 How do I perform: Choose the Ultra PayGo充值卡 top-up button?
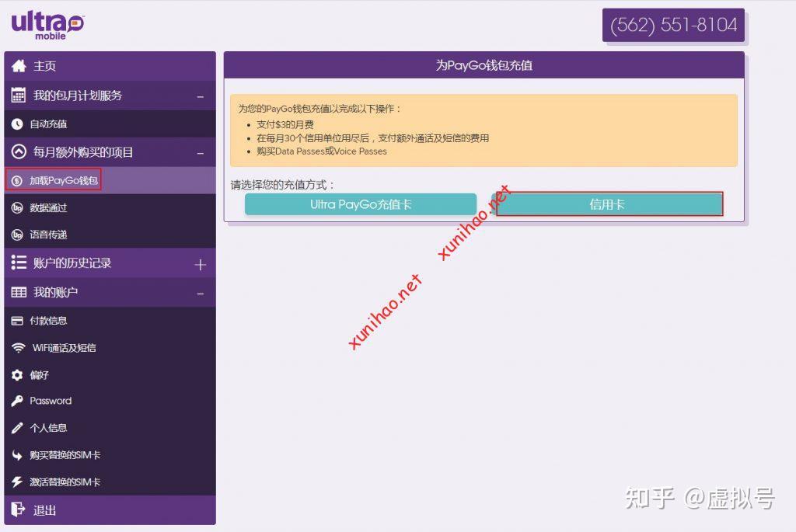tap(361, 204)
